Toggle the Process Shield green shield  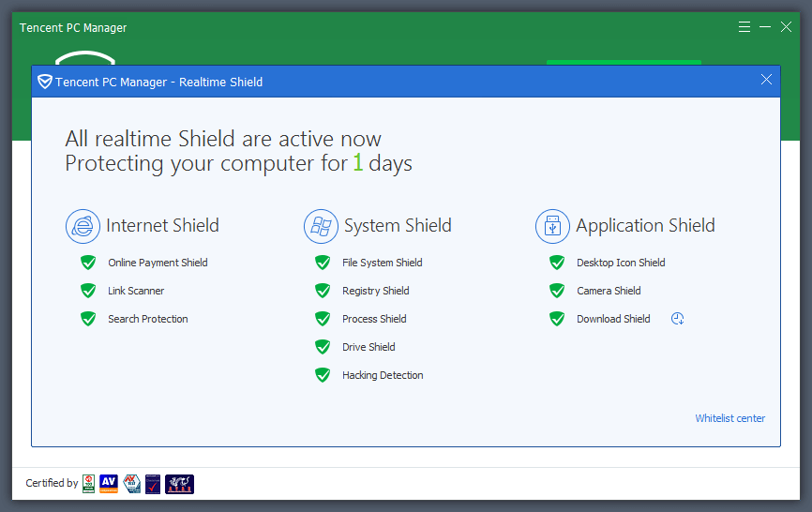pyautogui.click(x=323, y=319)
